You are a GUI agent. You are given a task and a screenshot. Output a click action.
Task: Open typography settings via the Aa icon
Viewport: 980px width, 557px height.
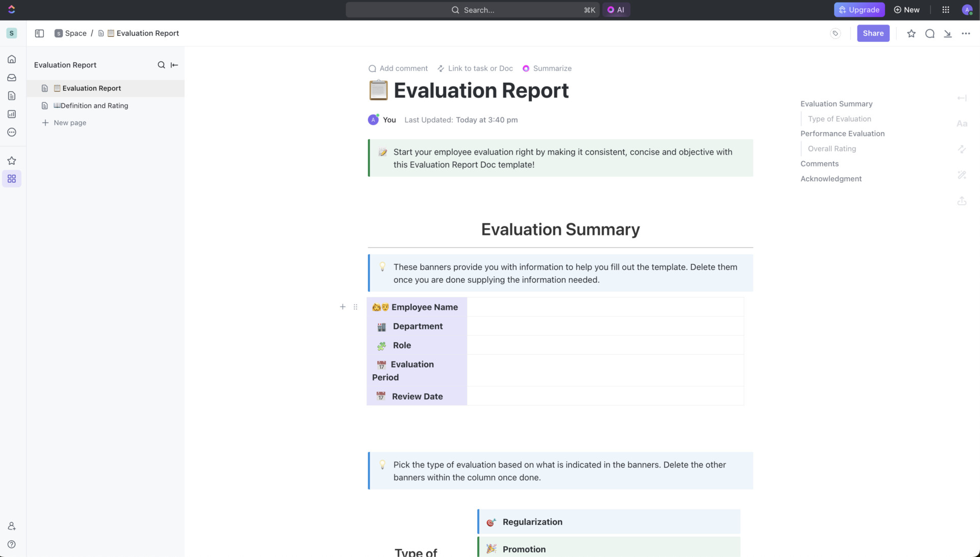tap(963, 123)
